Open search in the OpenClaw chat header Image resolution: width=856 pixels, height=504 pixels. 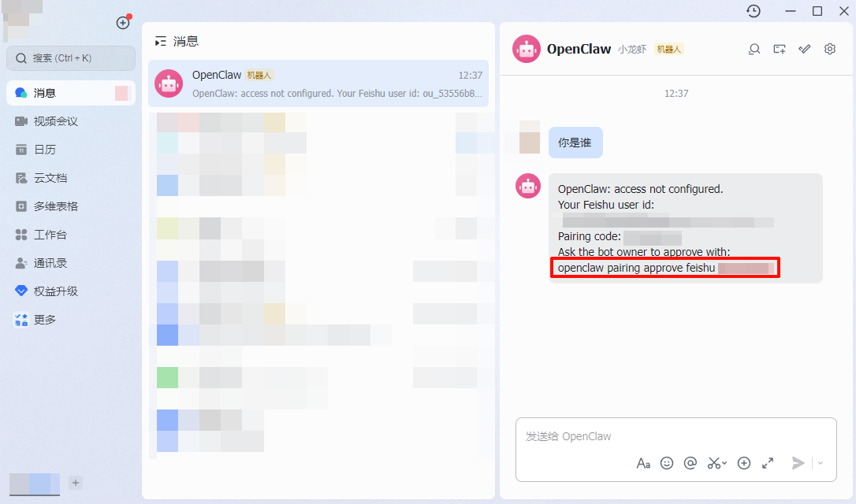[x=754, y=49]
